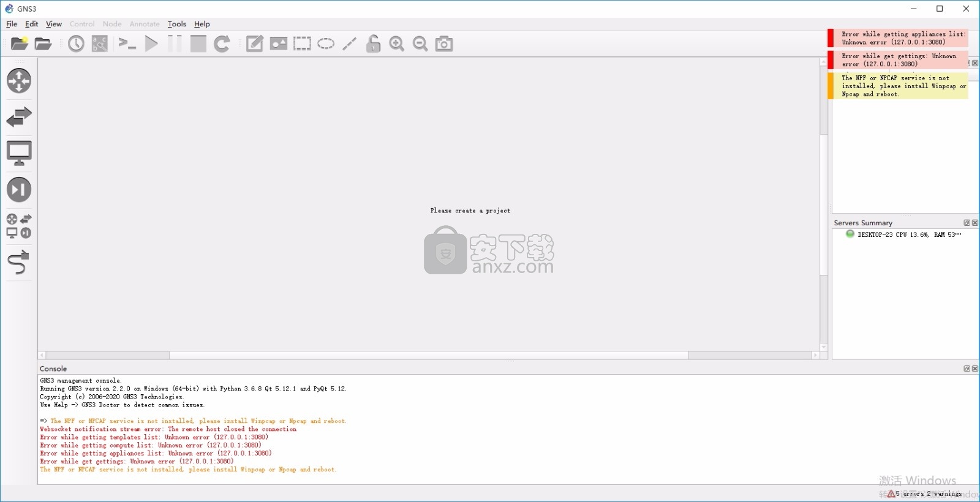Select DESKTOP-23 server in Servers Summary

click(x=904, y=234)
